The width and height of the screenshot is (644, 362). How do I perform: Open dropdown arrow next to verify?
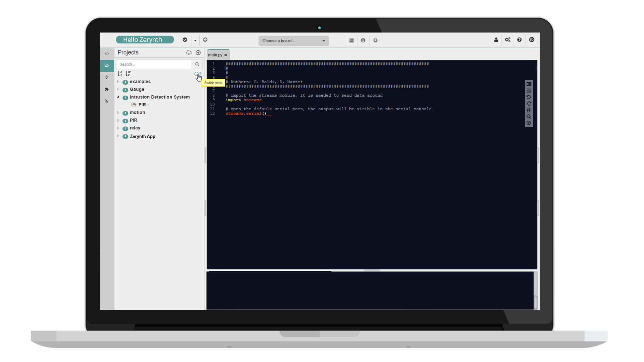(195, 40)
